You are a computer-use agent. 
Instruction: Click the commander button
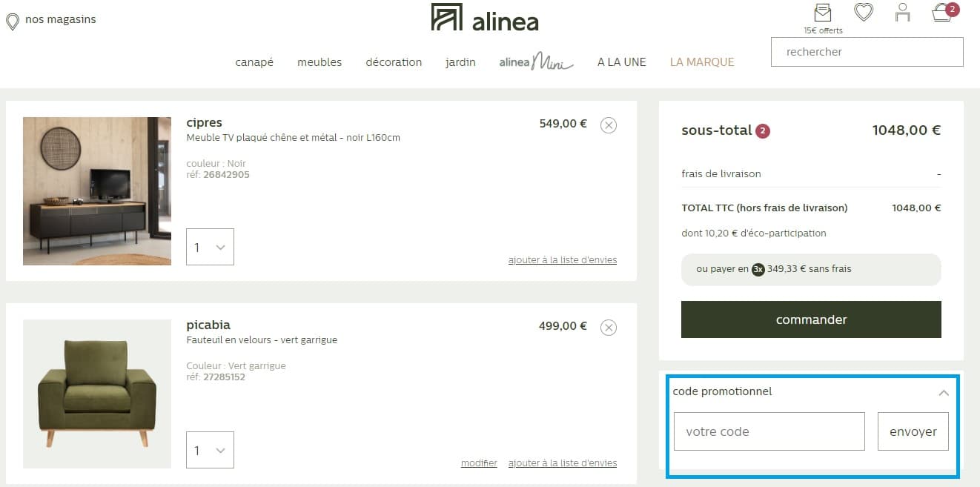(x=811, y=319)
